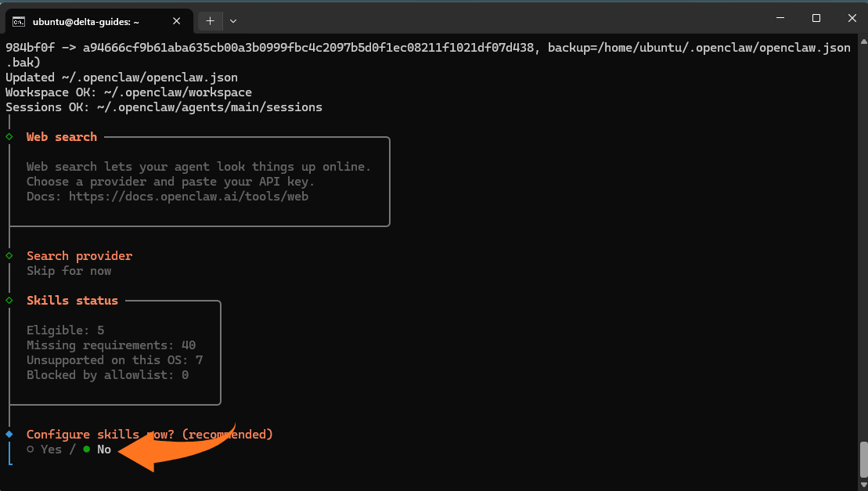
Task: Select the "No" radio option
Action: coord(87,449)
